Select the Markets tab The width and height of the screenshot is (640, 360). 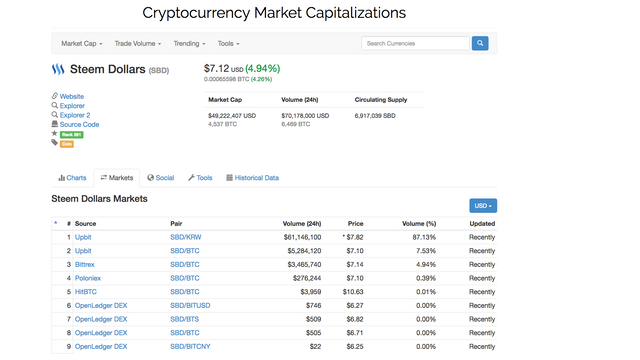[117, 178]
